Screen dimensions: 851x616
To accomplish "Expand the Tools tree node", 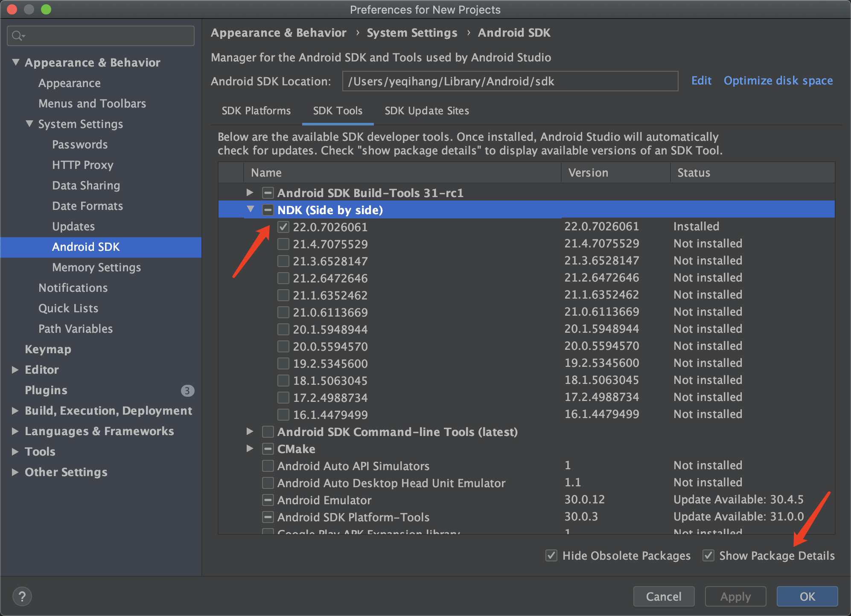I will pos(15,452).
